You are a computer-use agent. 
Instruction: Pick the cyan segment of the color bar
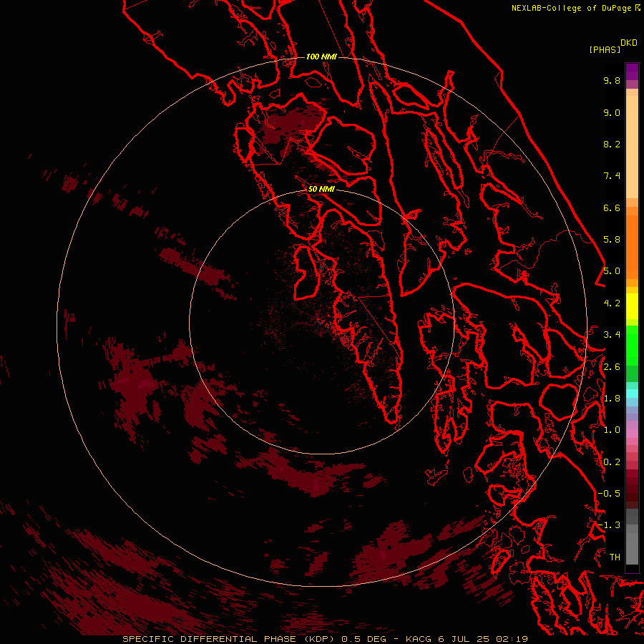pyautogui.click(x=632, y=393)
